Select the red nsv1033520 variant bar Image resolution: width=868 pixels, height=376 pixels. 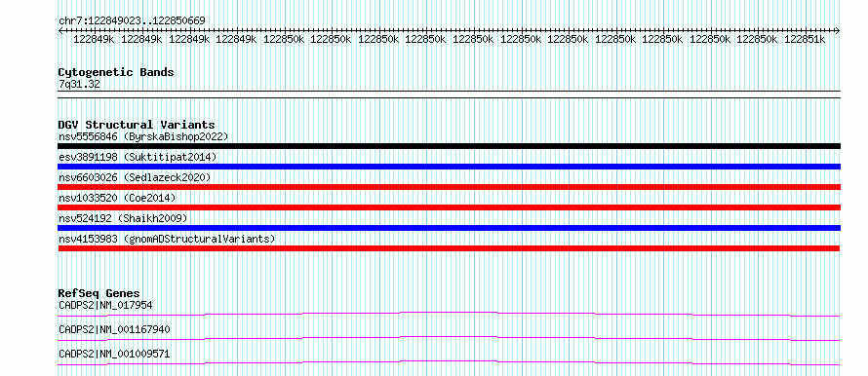(x=449, y=207)
